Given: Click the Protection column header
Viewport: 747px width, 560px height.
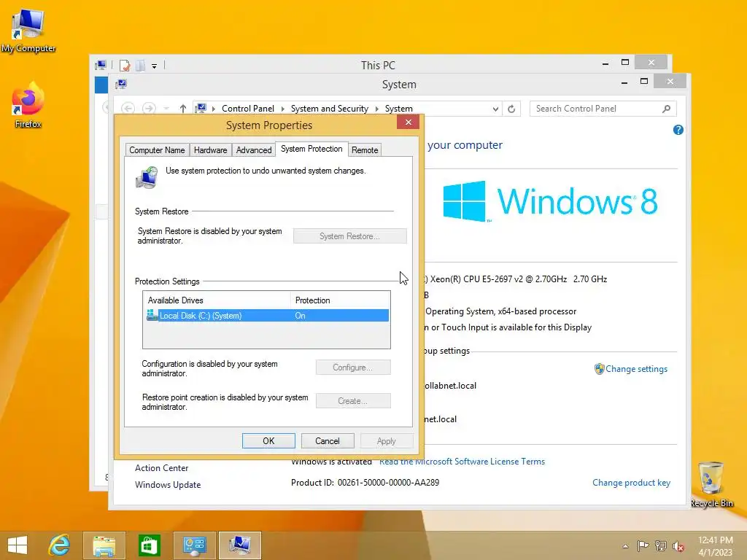Looking at the screenshot, I should [340, 300].
